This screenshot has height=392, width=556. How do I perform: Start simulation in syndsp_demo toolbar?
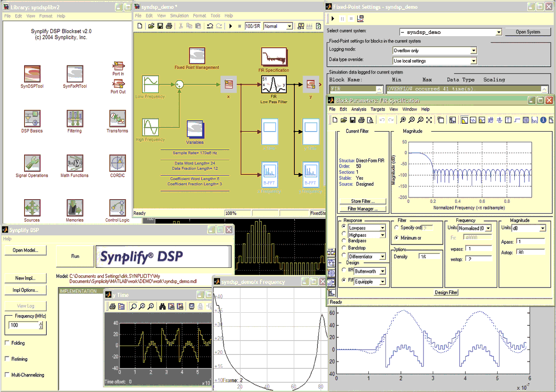[x=230, y=26]
